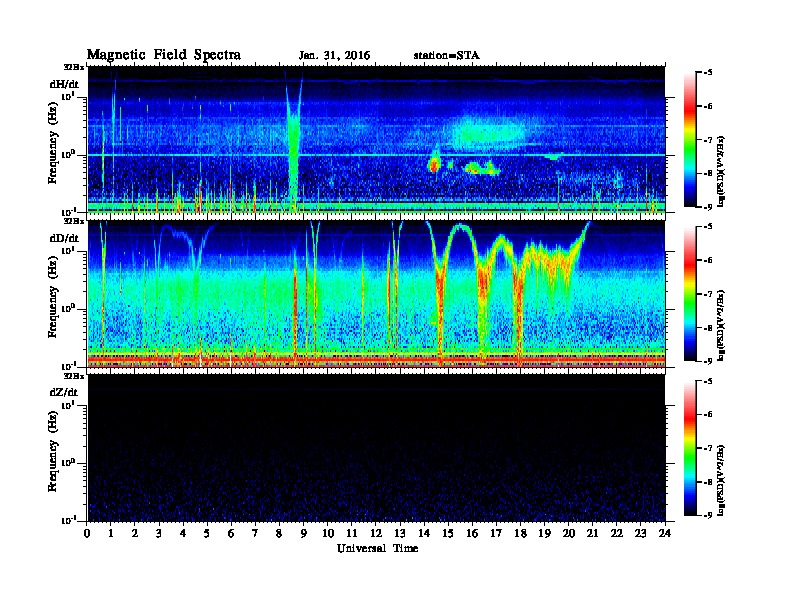Click the hour "21" tick label
Screen dimensions: 792x612
(x=592, y=534)
